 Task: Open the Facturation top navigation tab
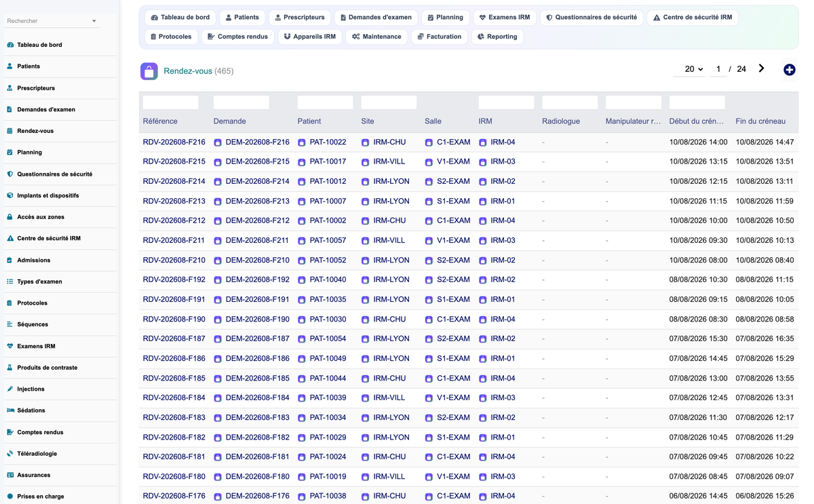click(440, 37)
